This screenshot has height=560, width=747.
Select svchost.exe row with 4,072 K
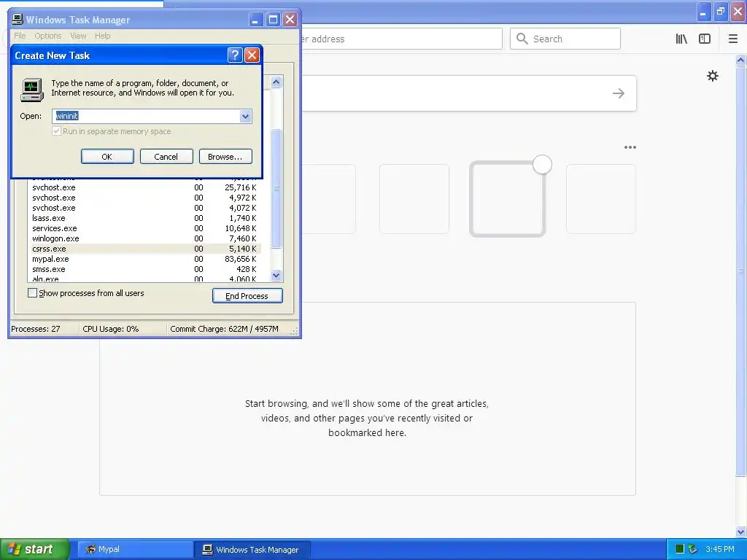coord(144,208)
